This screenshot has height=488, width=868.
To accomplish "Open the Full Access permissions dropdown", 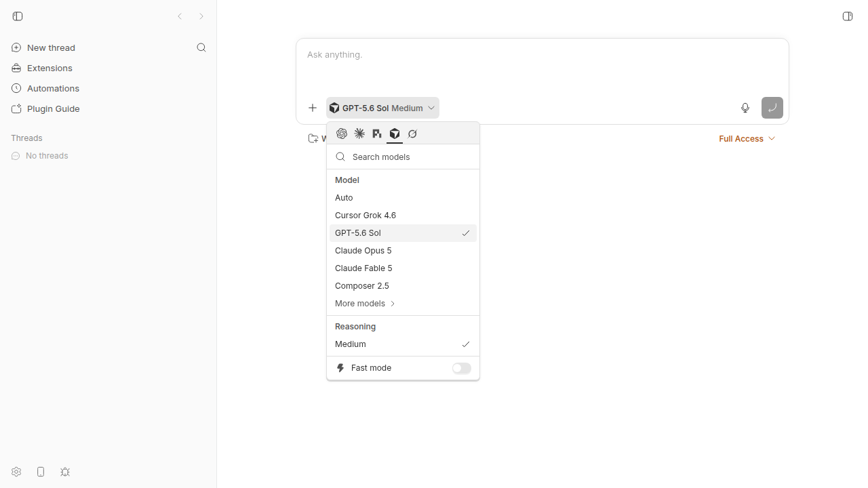I will tap(747, 138).
